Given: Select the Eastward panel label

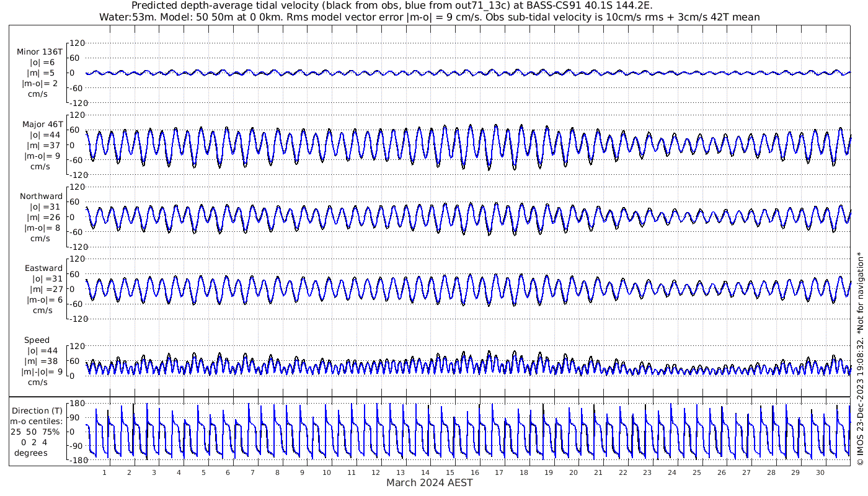Looking at the screenshot, I should tap(43, 268).
